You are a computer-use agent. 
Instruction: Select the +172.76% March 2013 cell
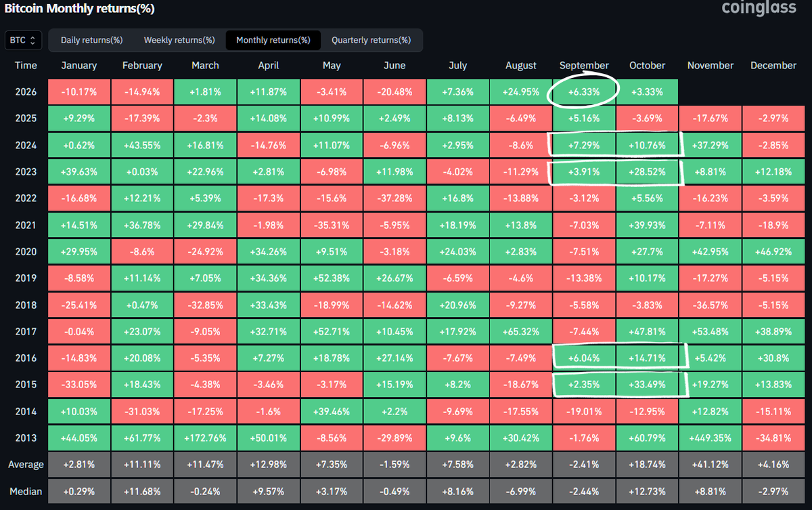click(205, 438)
